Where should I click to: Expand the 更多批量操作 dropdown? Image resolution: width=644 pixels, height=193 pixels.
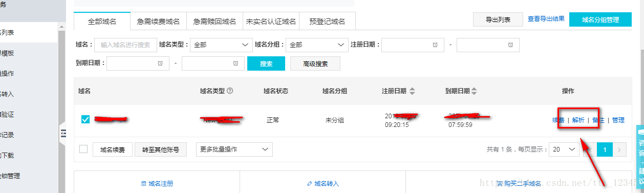tap(234, 149)
